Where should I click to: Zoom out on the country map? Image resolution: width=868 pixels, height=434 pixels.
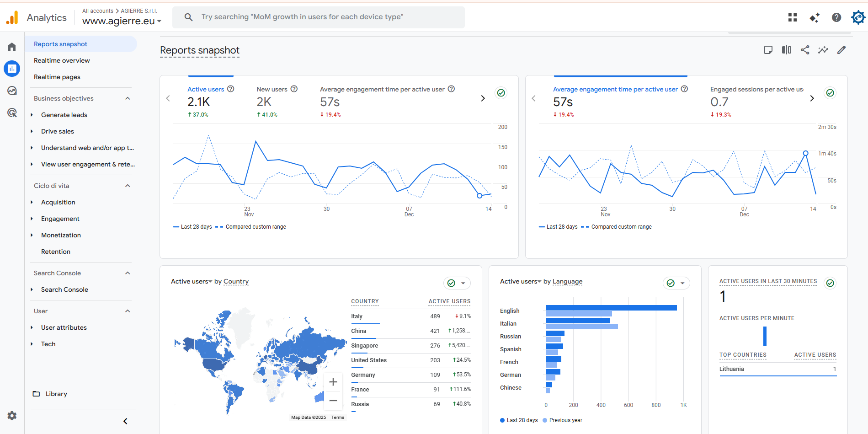(x=333, y=401)
